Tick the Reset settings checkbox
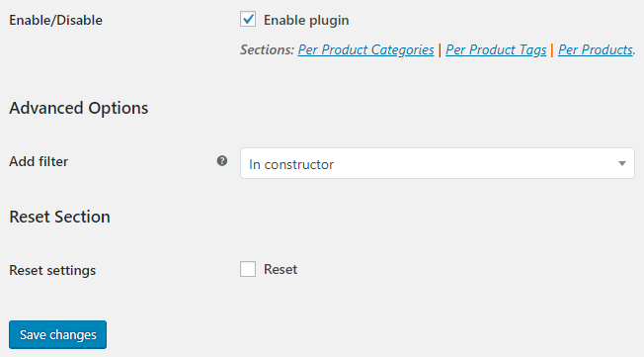The width and height of the screenshot is (644, 357). [248, 269]
